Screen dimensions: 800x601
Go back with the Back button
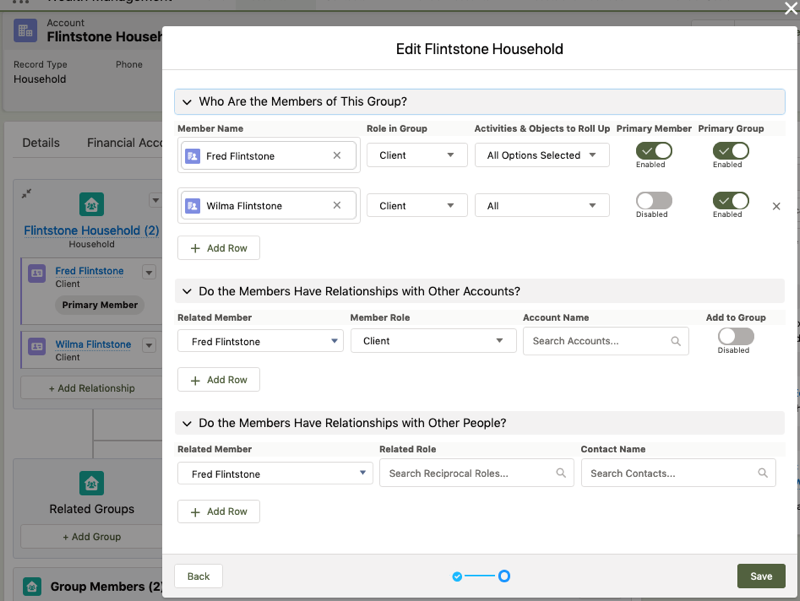[x=198, y=576]
